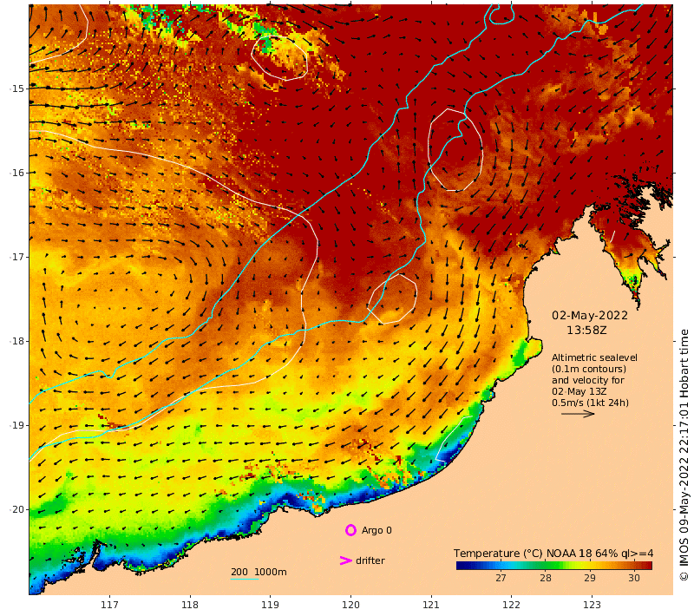Click the IMOS copyright timestamp text

[684, 455]
